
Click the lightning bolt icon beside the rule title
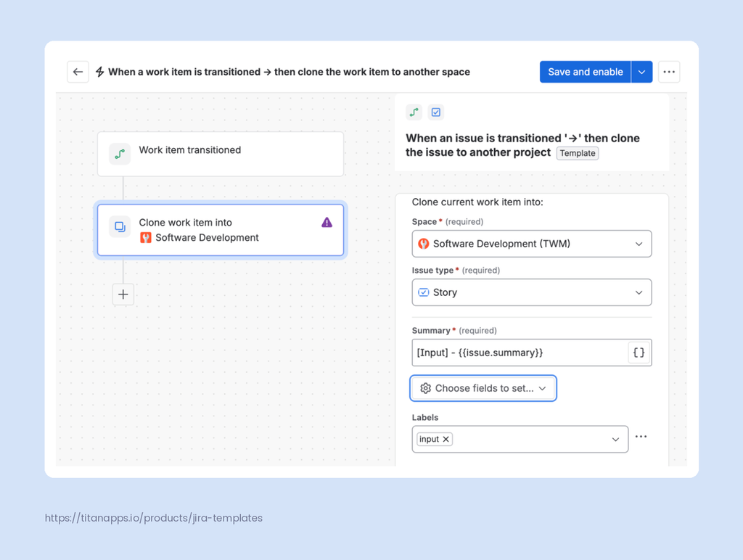[100, 72]
